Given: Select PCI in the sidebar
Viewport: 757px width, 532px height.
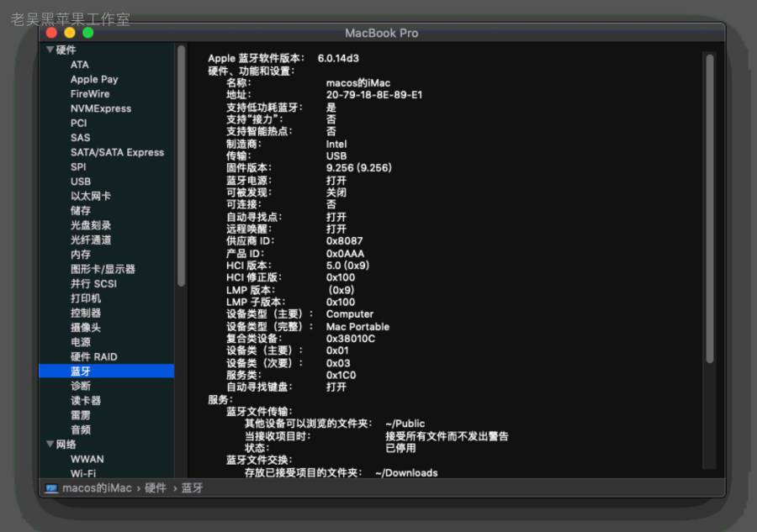Looking at the screenshot, I should coord(78,123).
